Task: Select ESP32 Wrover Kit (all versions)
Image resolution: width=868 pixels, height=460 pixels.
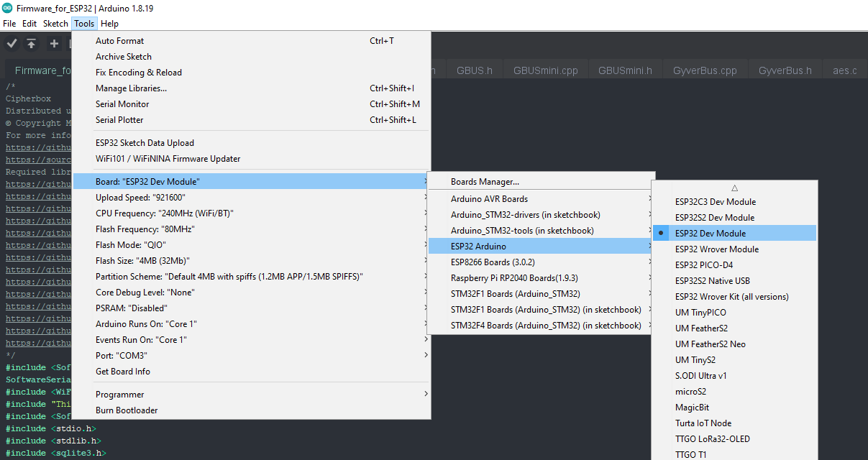Action: pyautogui.click(x=734, y=297)
